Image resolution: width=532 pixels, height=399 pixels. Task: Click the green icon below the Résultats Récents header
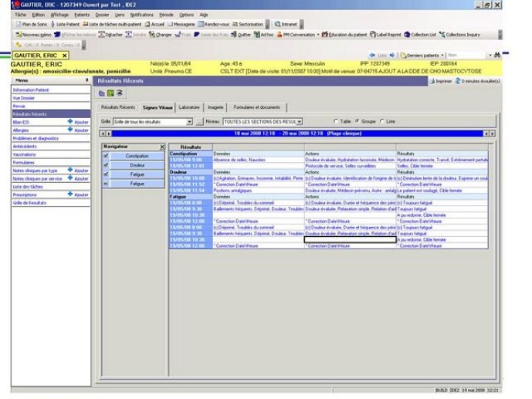pyautogui.click(x=110, y=93)
